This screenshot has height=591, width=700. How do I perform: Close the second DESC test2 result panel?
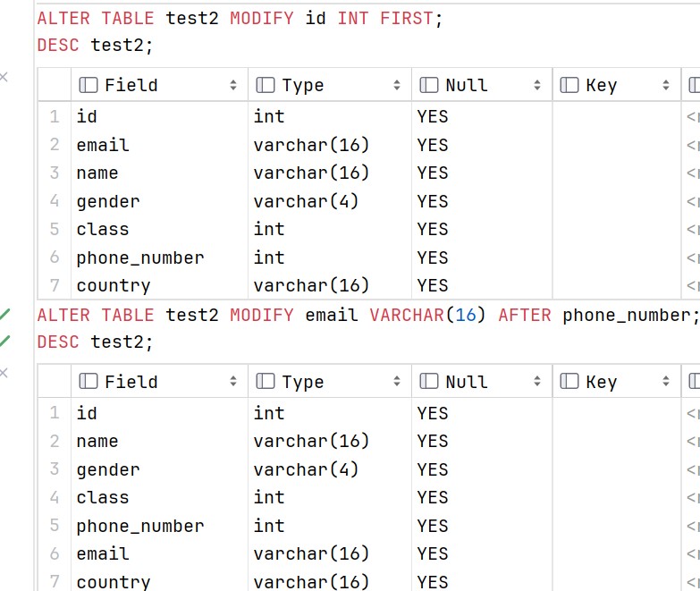pos(4,373)
